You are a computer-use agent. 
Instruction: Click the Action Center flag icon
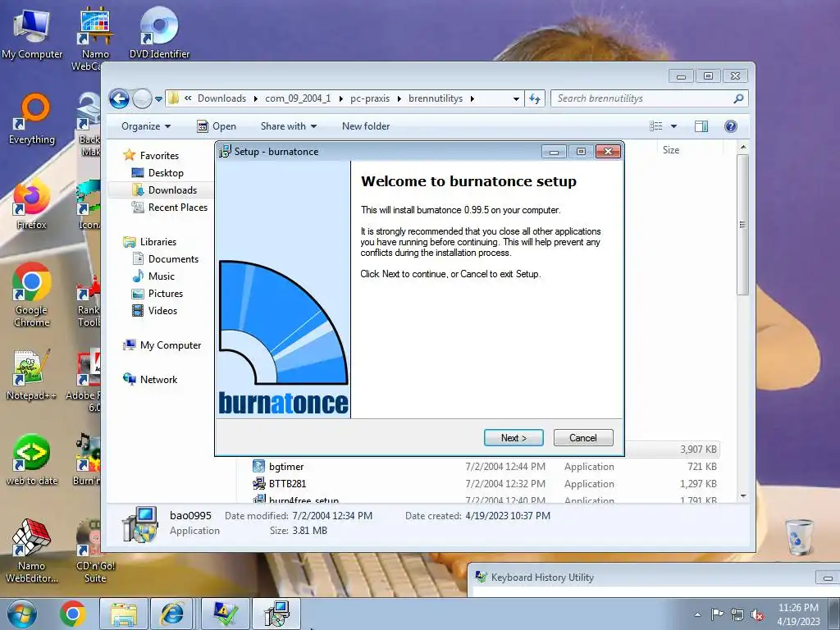click(x=717, y=614)
